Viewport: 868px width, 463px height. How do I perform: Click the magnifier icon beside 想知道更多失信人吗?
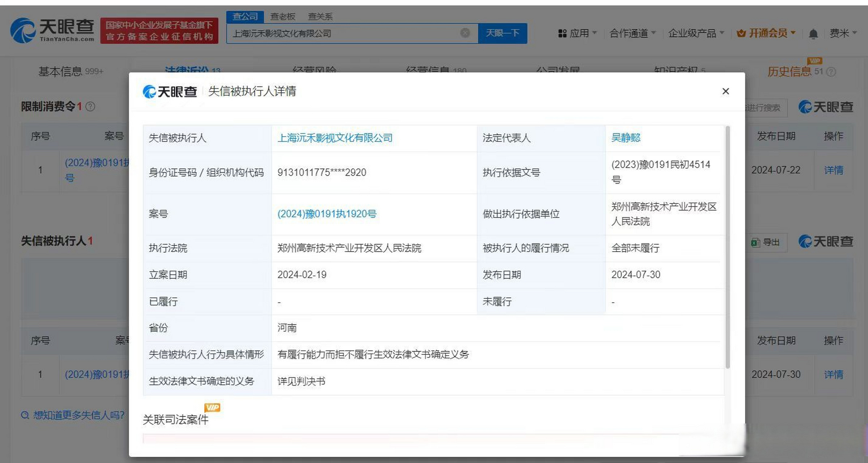click(x=25, y=415)
